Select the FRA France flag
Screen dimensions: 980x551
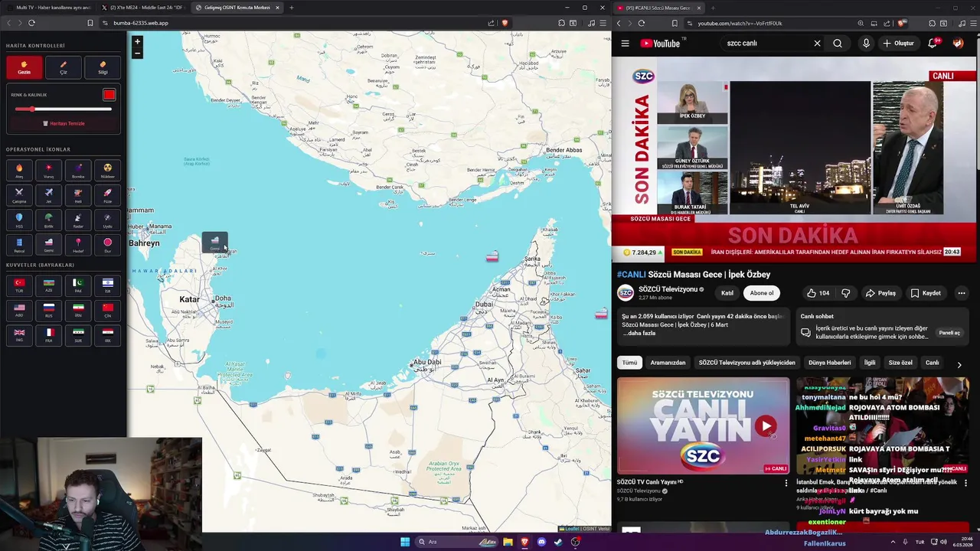49,335
